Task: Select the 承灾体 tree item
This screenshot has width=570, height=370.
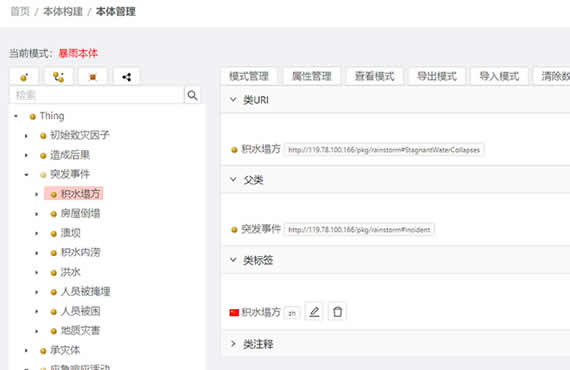Action: point(65,350)
